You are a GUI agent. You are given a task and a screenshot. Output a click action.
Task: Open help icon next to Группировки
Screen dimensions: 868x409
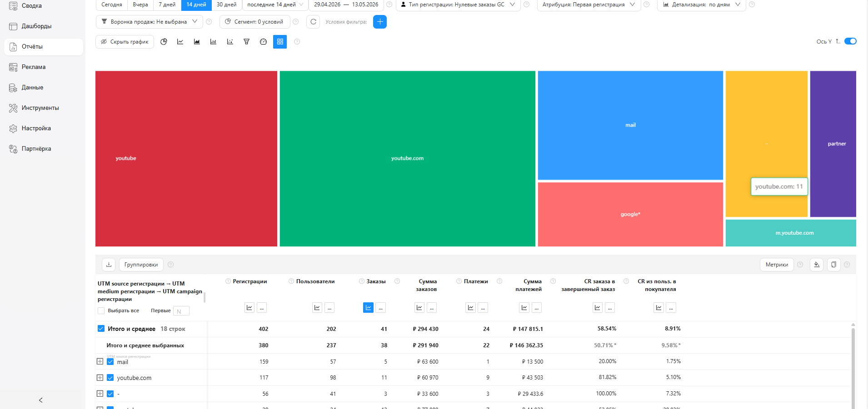[x=171, y=265]
